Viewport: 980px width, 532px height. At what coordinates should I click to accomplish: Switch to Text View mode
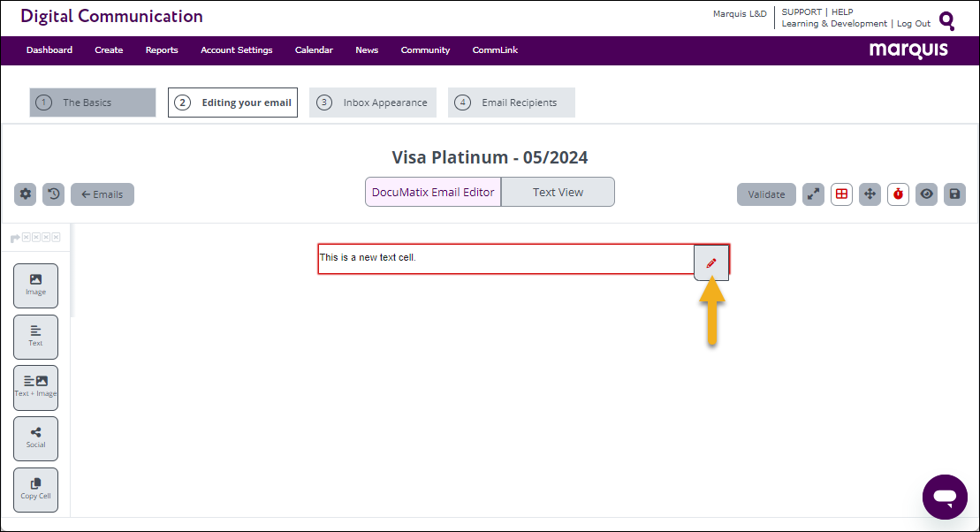coord(558,192)
